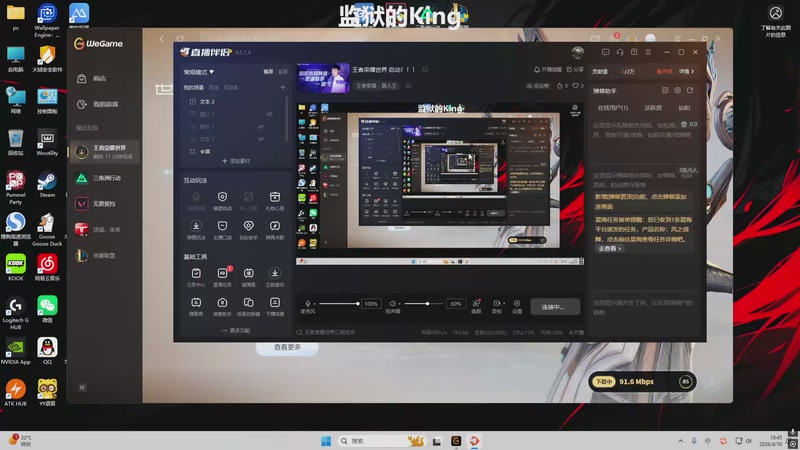800x450 pixels.
Task: Click the speaker 60% value field
Action: click(x=456, y=304)
